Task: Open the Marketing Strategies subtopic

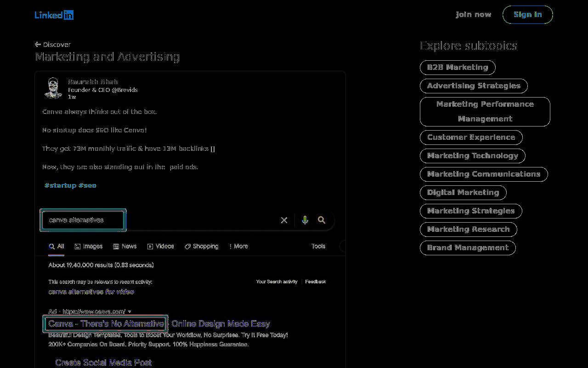Action: tap(471, 211)
